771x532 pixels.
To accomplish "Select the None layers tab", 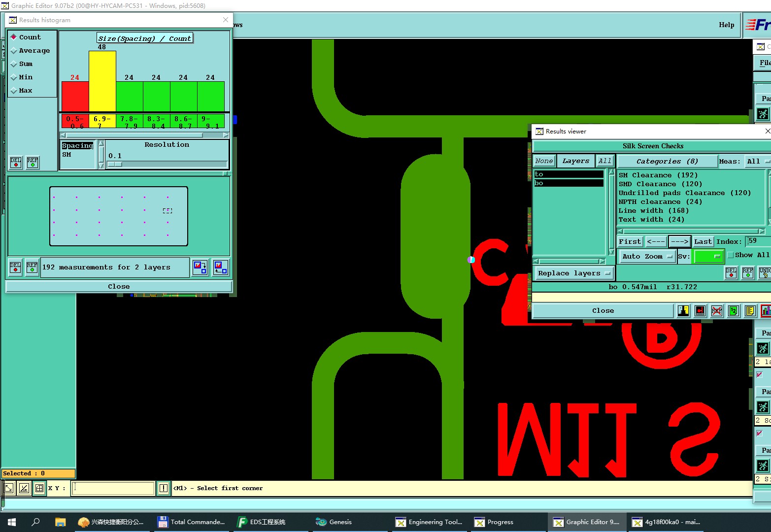I will pos(544,161).
